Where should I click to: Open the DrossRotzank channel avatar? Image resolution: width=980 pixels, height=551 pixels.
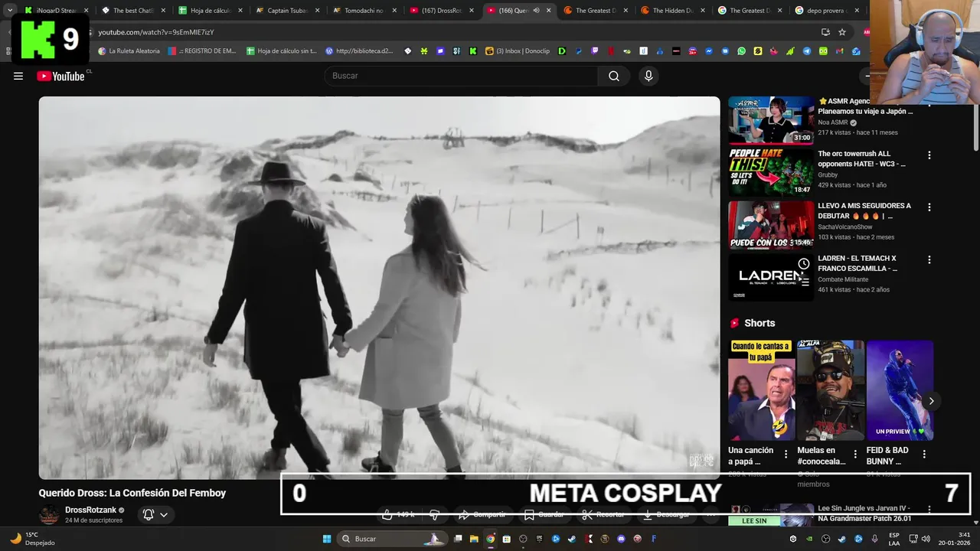tap(49, 514)
